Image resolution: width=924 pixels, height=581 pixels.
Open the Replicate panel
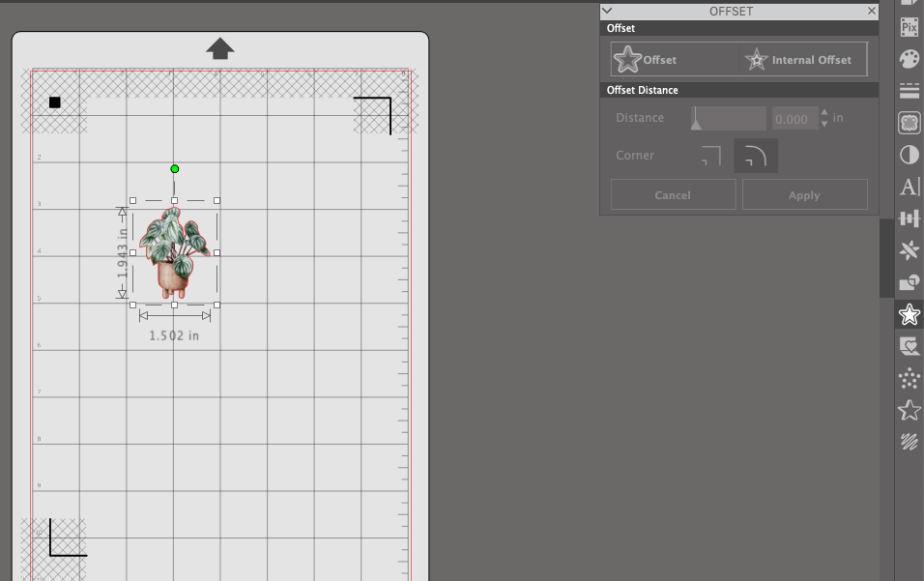point(910,250)
